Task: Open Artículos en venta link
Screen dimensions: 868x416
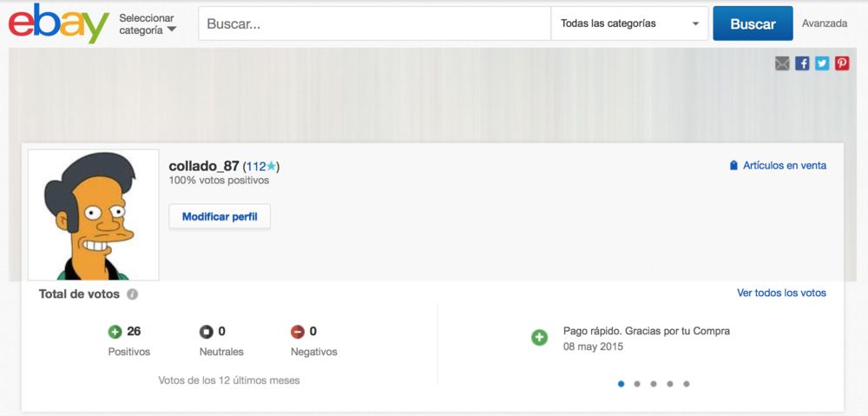Action: [x=784, y=165]
